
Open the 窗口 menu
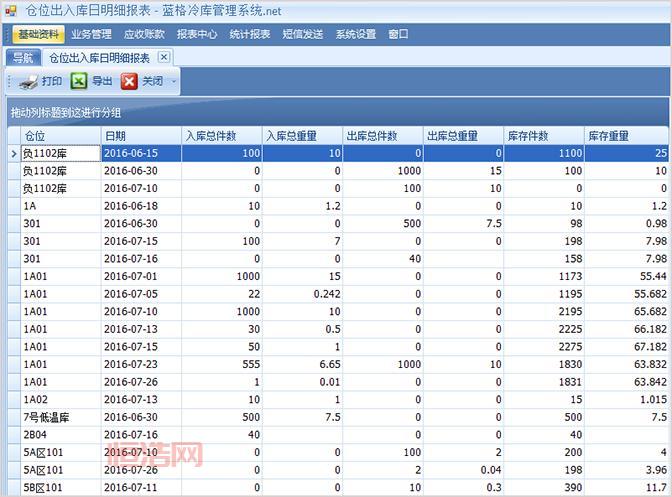[398, 34]
